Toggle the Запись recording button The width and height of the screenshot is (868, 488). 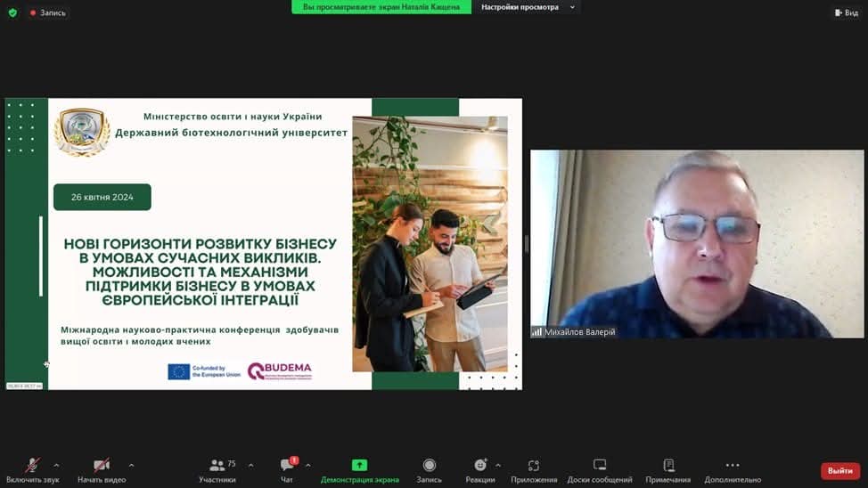[x=429, y=466]
